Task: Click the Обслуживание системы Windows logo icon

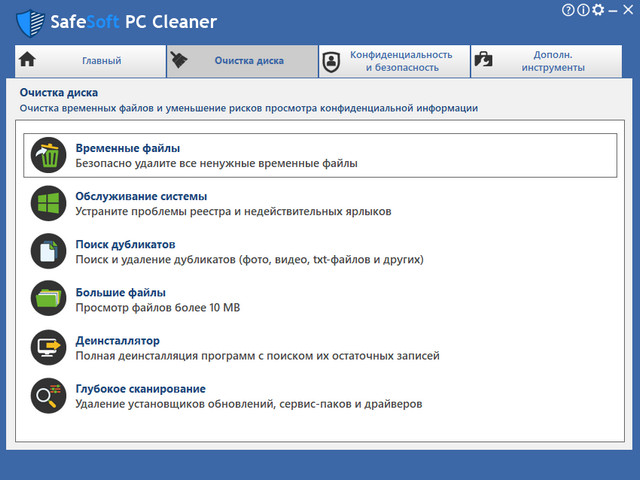Action: click(47, 203)
